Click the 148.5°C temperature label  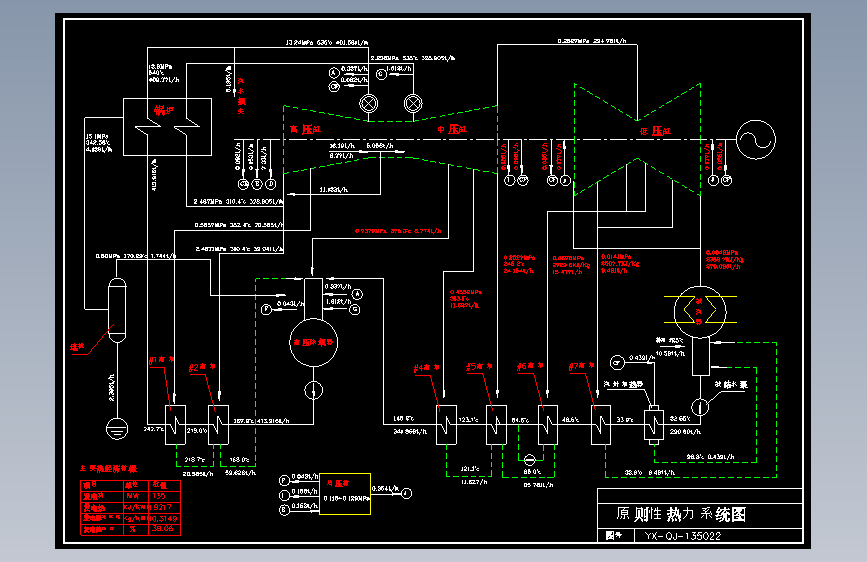coord(404,419)
